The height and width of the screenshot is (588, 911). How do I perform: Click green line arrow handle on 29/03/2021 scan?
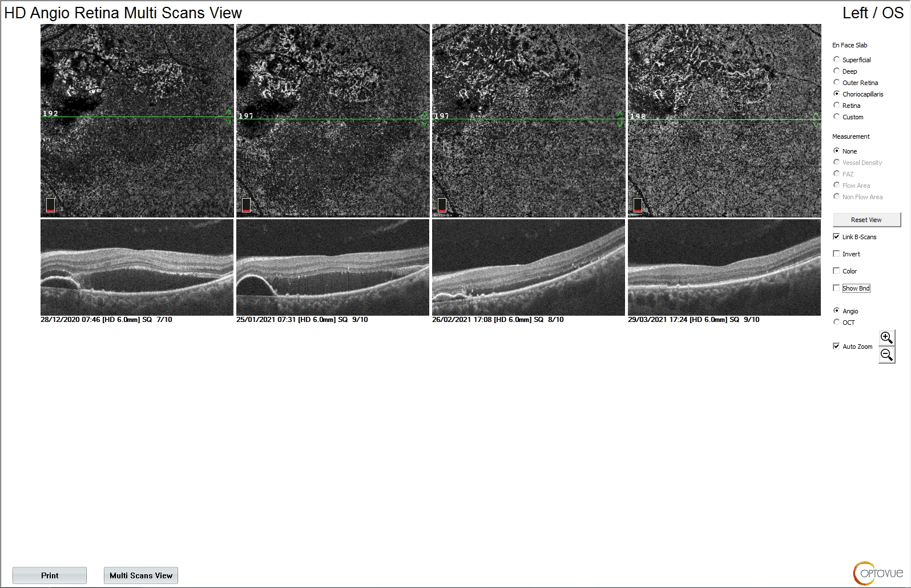coord(816,119)
